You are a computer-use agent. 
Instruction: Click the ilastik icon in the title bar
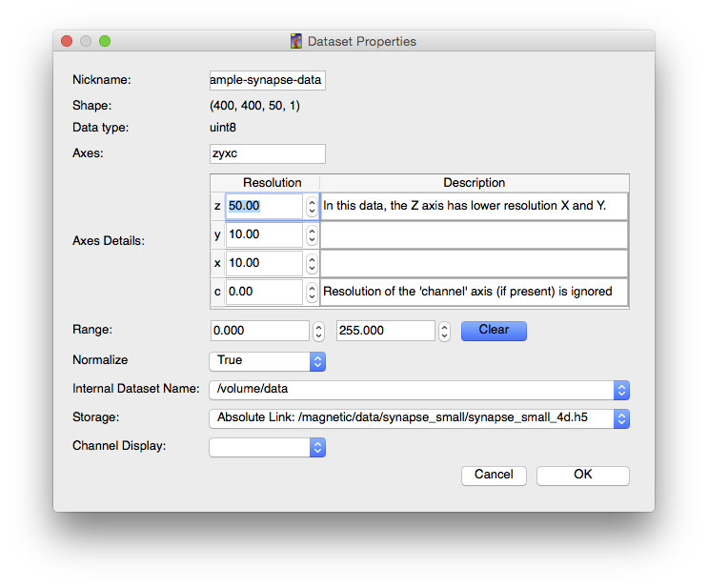coord(296,41)
